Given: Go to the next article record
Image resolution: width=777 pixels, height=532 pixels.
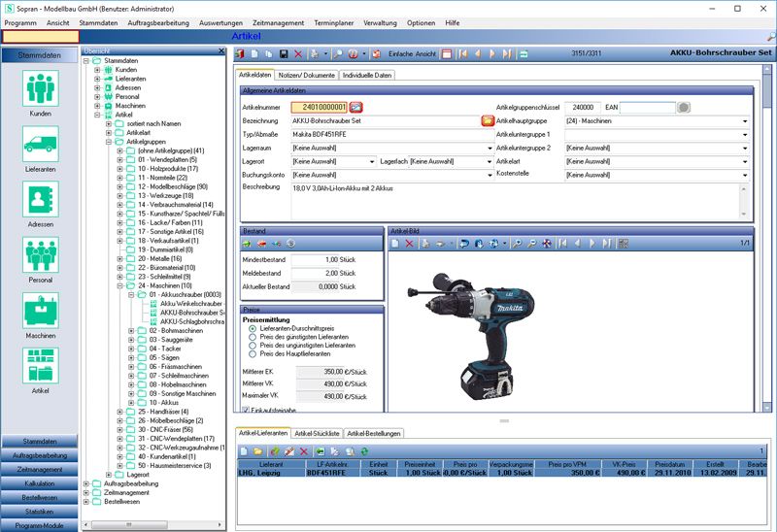Looking at the screenshot, I should coord(492,54).
